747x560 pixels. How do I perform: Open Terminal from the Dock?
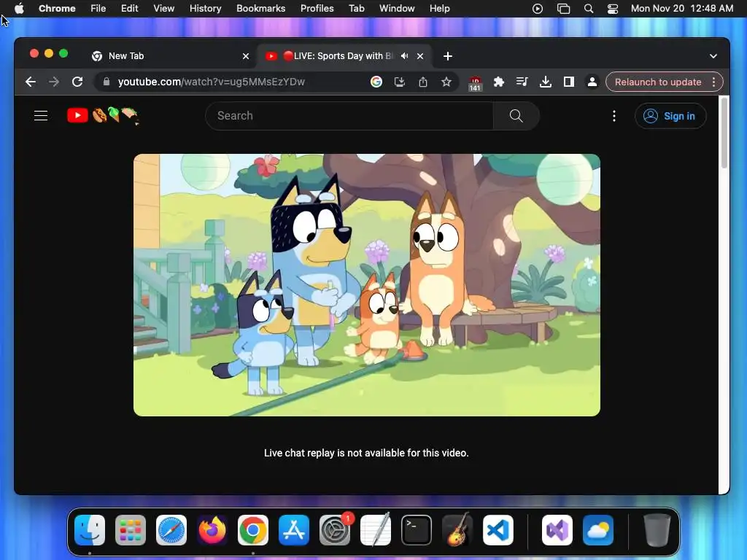pos(417,530)
